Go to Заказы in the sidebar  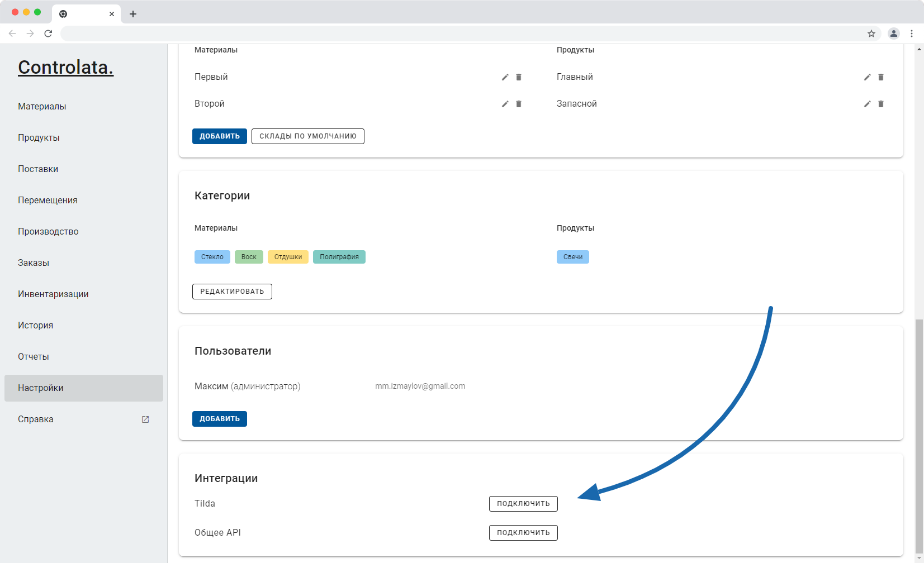[84, 263]
